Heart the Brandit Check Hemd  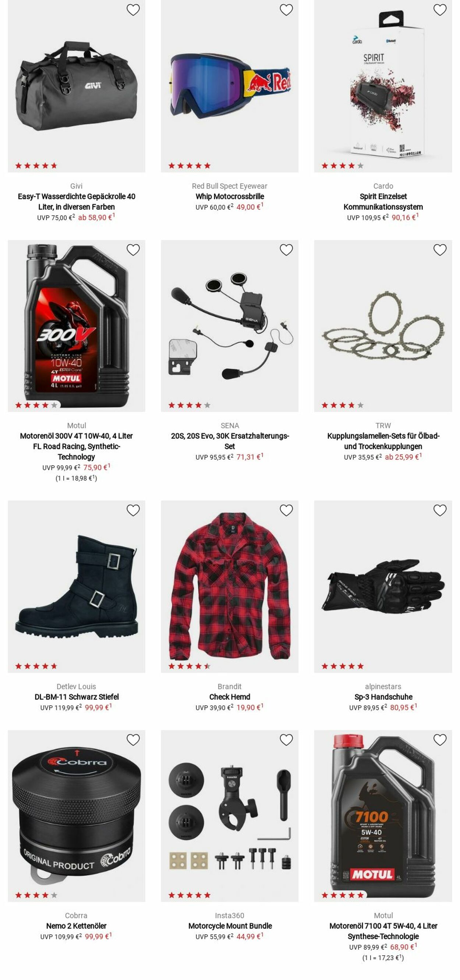point(286,510)
